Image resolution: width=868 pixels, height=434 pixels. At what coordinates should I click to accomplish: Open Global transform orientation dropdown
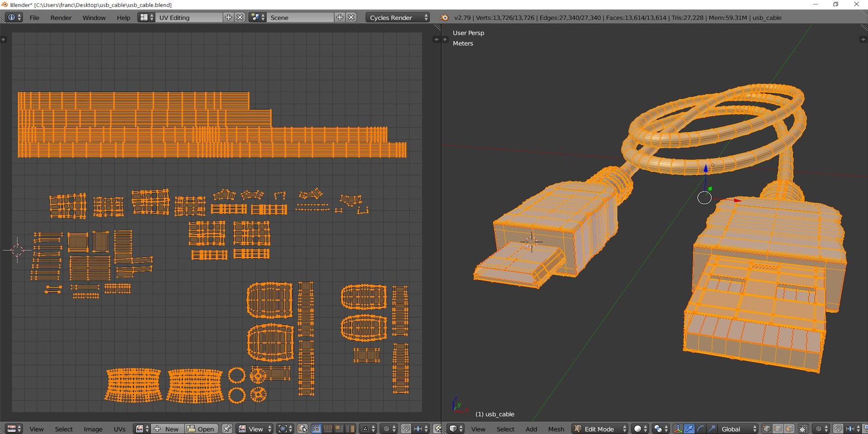click(738, 429)
